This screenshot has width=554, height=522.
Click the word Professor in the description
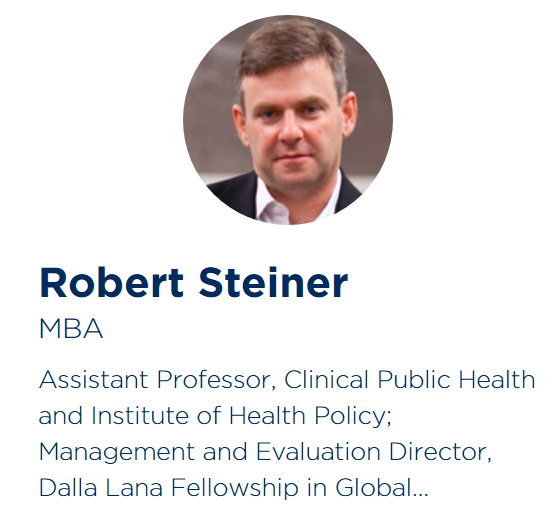(216, 381)
